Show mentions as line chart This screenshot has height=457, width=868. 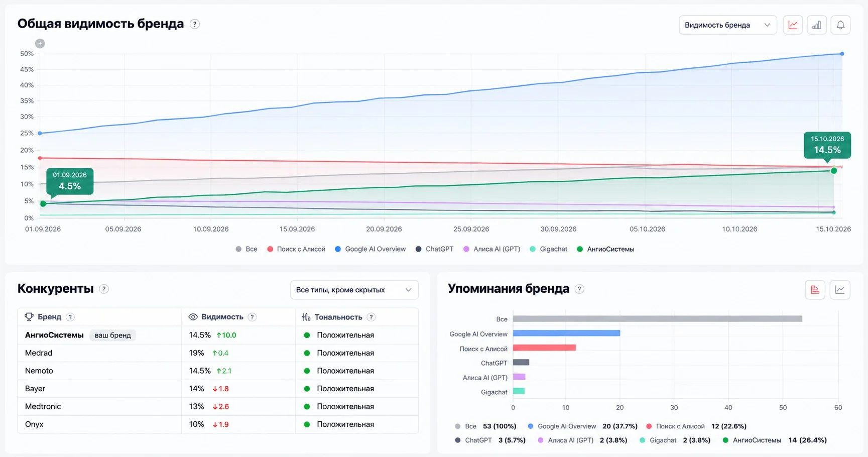point(840,290)
